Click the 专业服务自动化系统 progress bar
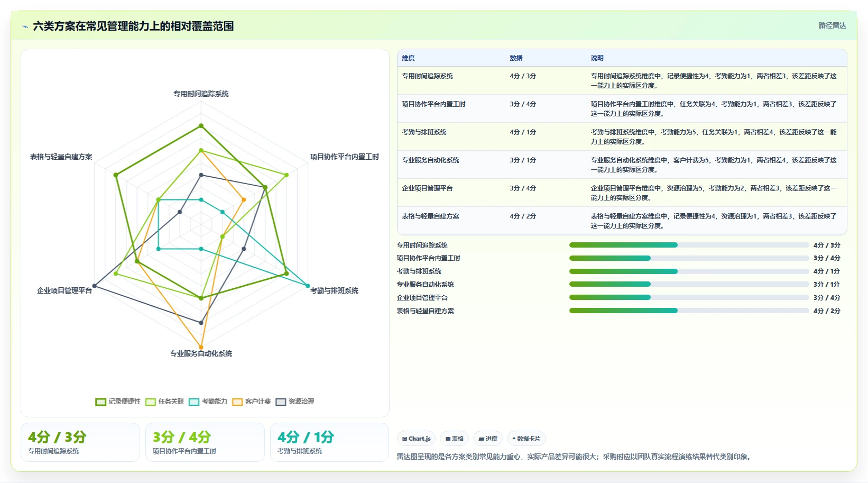Screen dimensions: 868x483 coord(689,285)
